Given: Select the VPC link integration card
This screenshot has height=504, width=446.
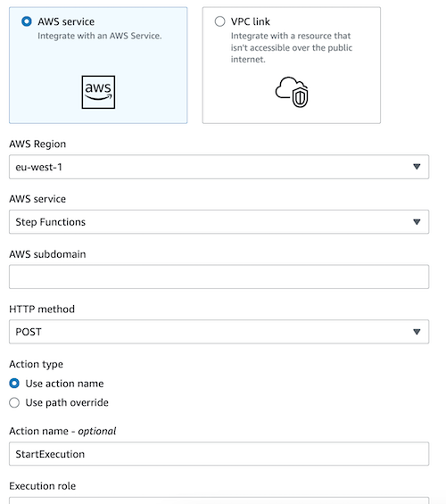Looking at the screenshot, I should [292, 65].
